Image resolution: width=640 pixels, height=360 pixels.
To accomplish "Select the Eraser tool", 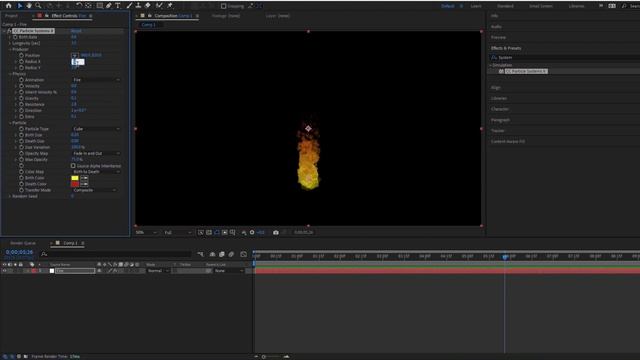I will [148, 6].
